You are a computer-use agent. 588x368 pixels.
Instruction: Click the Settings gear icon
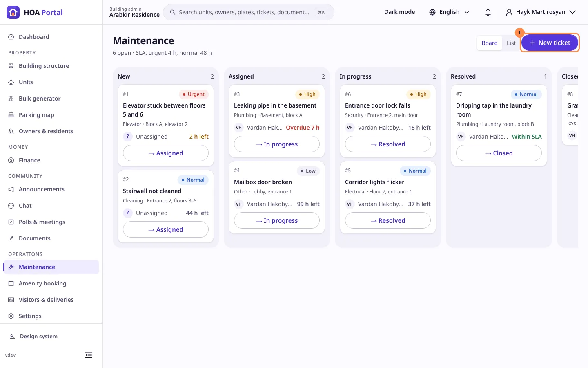(11, 316)
